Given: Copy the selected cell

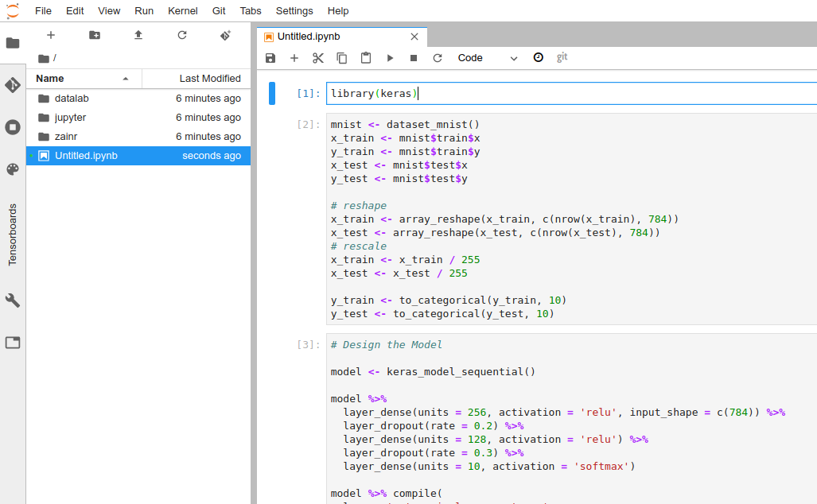Looking at the screenshot, I should (x=342, y=58).
